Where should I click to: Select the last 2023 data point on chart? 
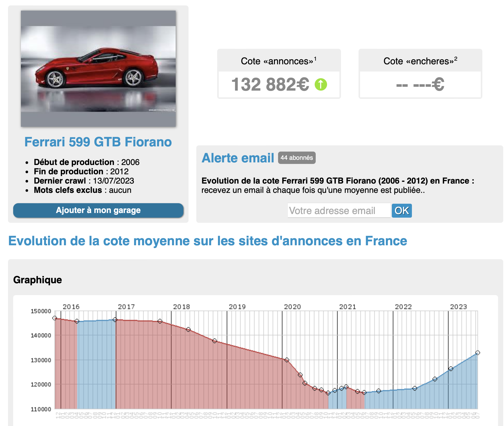(477, 353)
